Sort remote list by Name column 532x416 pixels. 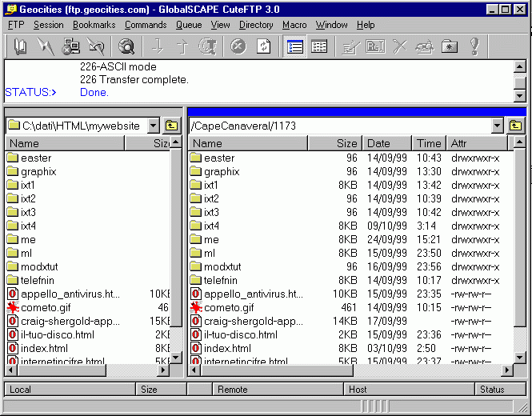248,143
